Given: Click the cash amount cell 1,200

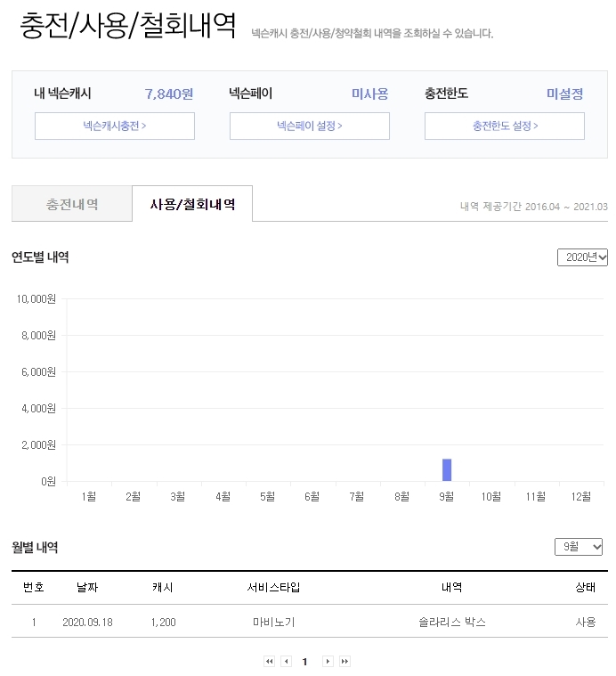Looking at the screenshot, I should click(x=163, y=622).
